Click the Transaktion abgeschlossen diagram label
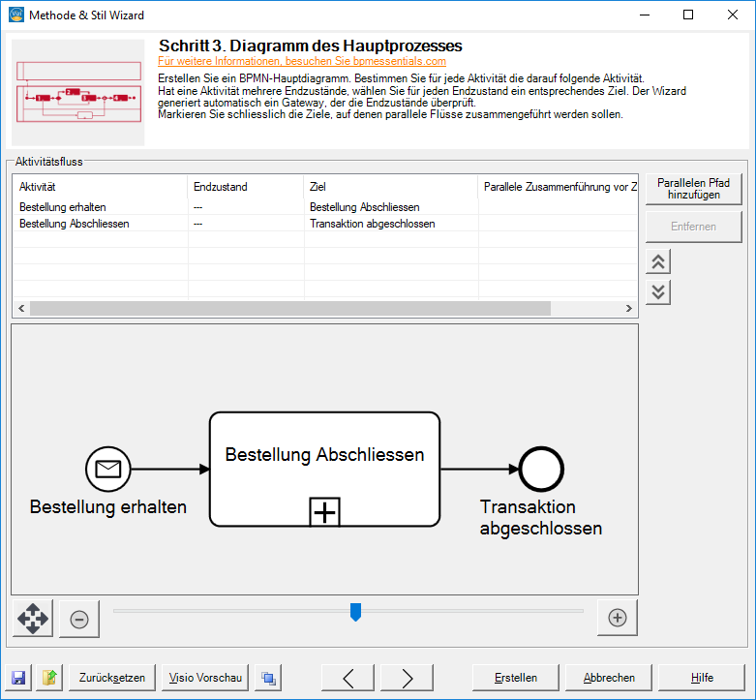 pos(541,517)
